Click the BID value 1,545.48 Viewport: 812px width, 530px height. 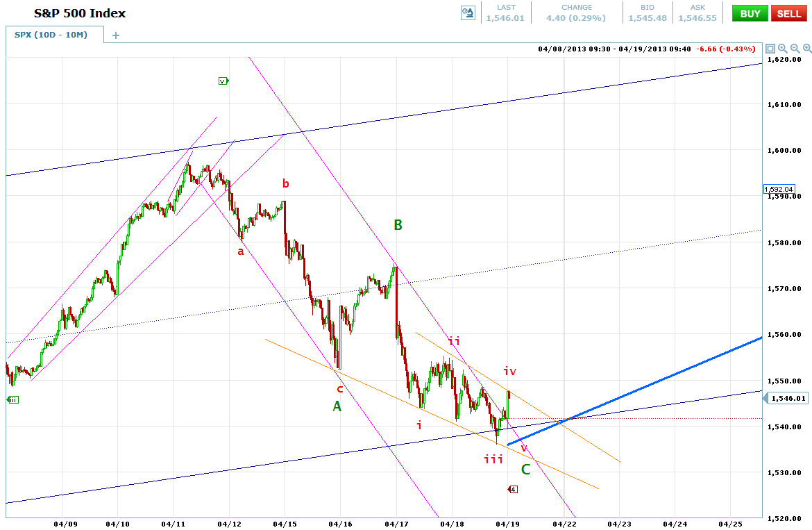[x=648, y=18]
